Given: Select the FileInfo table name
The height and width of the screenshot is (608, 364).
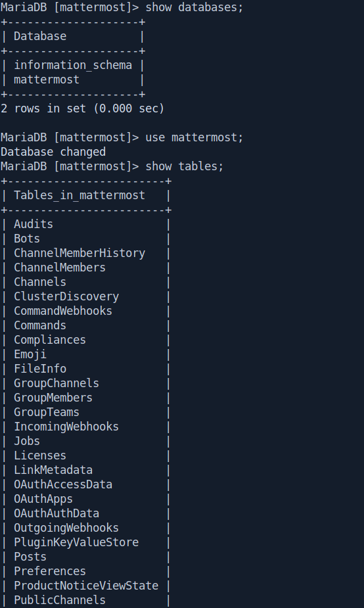Looking at the screenshot, I should [40, 369].
